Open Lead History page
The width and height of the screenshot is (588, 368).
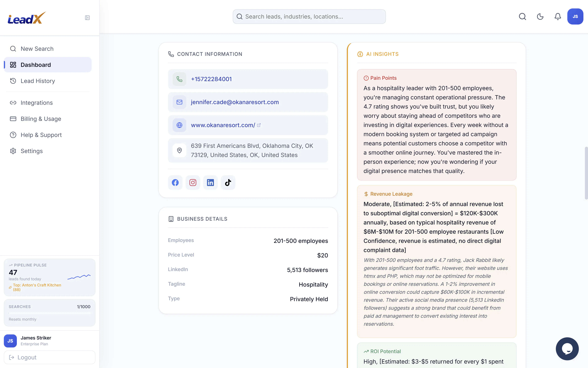(x=48, y=81)
